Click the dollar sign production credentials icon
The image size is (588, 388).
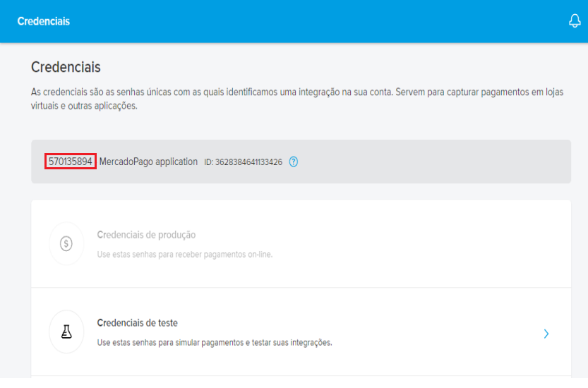point(66,243)
